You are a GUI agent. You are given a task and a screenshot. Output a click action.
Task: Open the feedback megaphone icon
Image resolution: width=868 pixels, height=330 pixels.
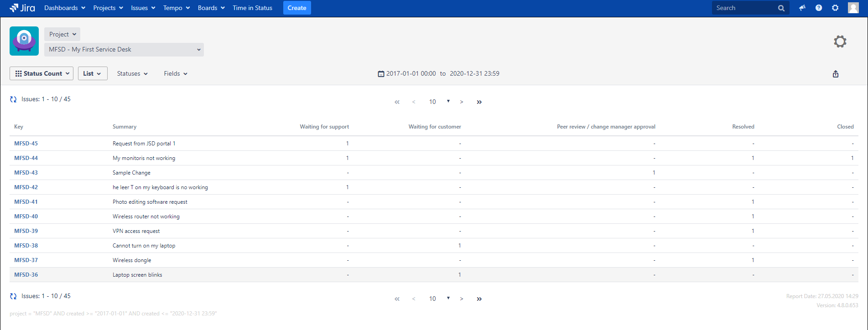[x=802, y=8]
